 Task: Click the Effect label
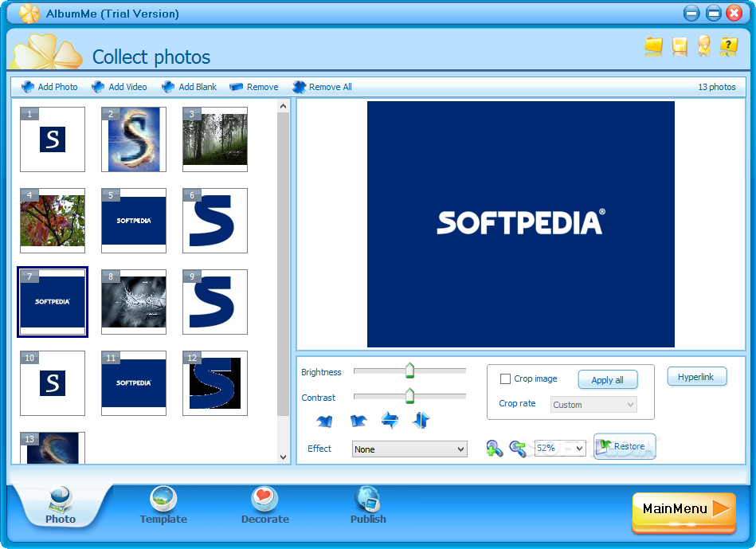[x=319, y=448]
